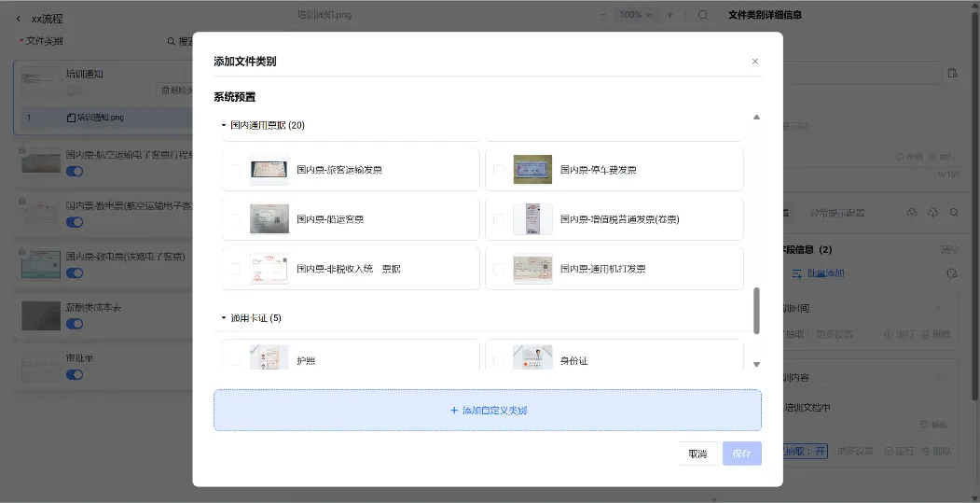Viewport: 980px width, 503px height.
Task: Click the 国内票-非税收入统一票据 thumbnail image
Action: tap(269, 269)
